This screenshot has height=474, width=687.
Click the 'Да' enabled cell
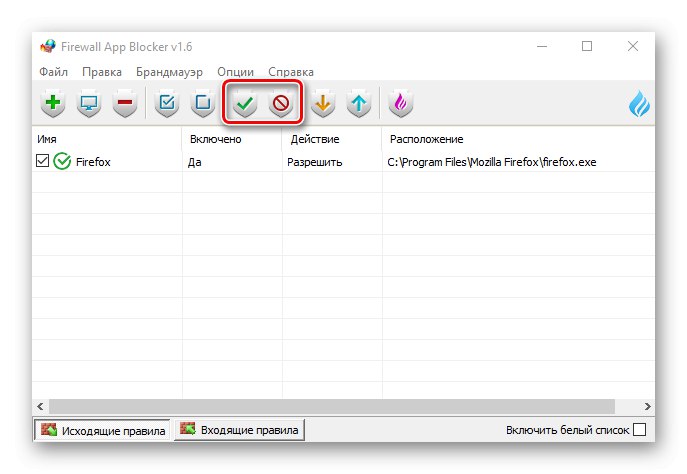tap(195, 162)
